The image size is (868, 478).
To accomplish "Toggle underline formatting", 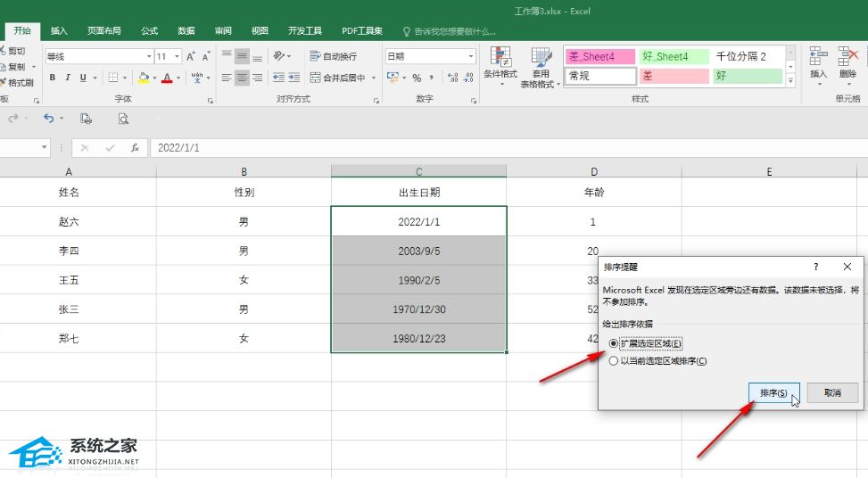I will pos(83,78).
